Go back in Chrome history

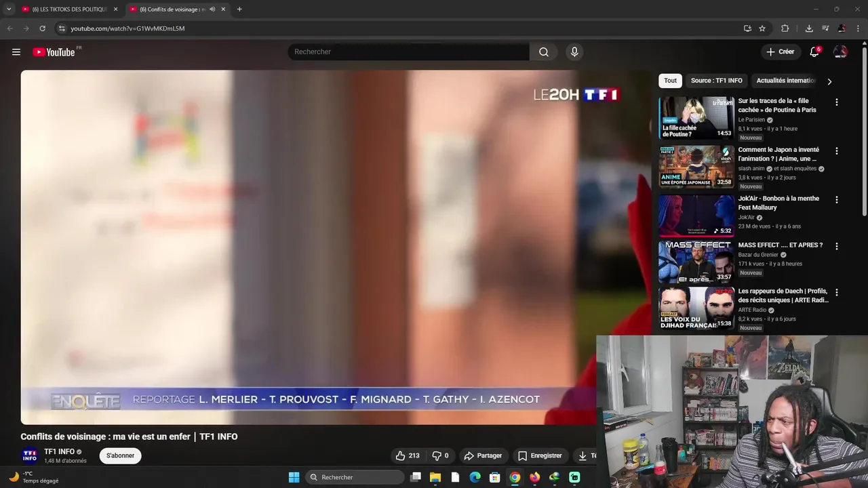click(x=9, y=28)
